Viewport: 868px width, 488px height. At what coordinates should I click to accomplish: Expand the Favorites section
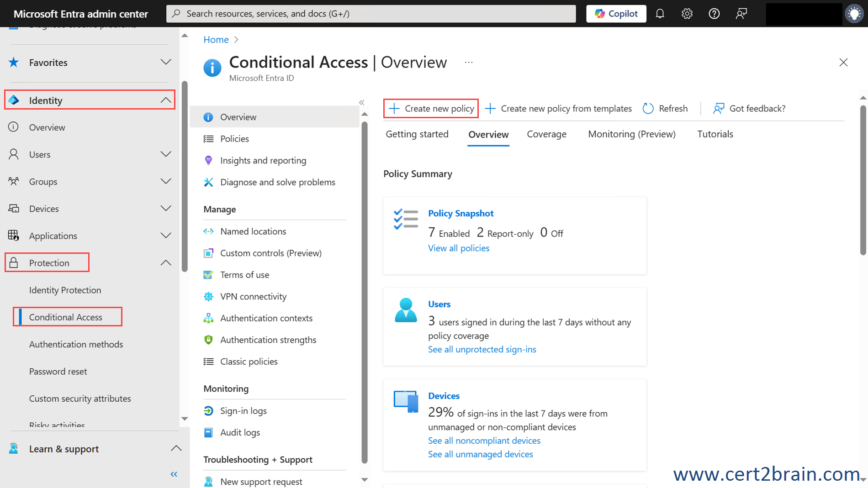[x=166, y=62]
